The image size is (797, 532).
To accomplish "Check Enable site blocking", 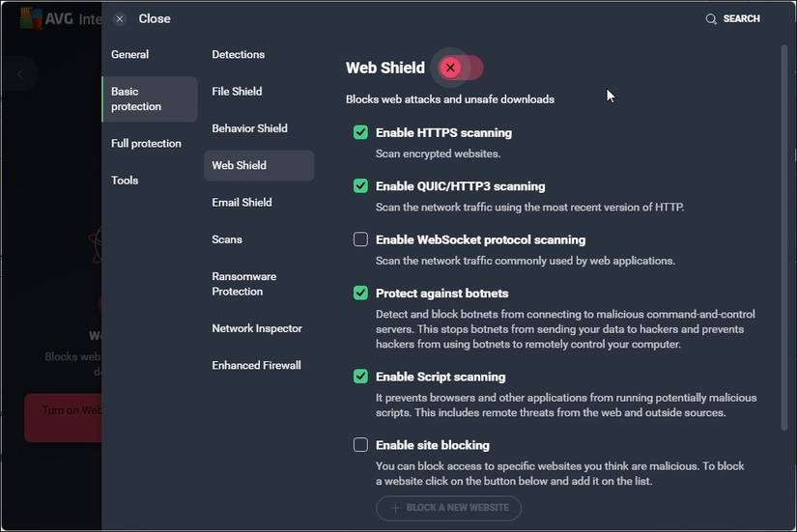I will coord(360,445).
